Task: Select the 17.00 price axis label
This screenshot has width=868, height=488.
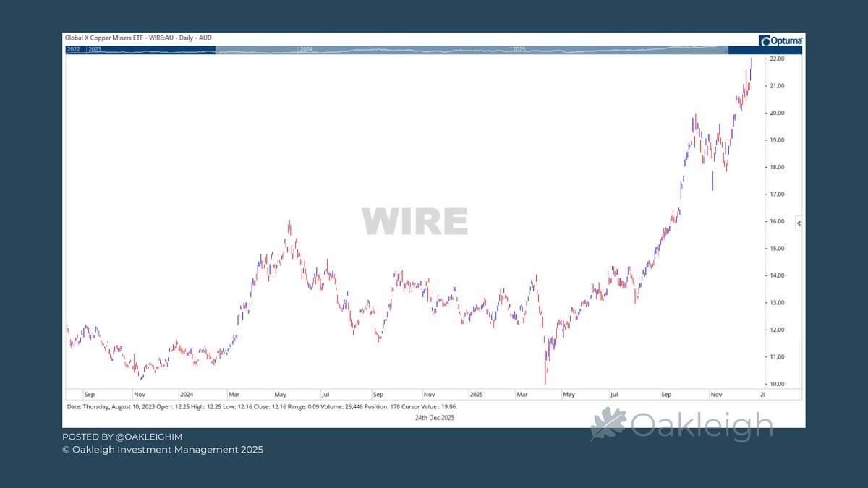Action: click(x=777, y=194)
